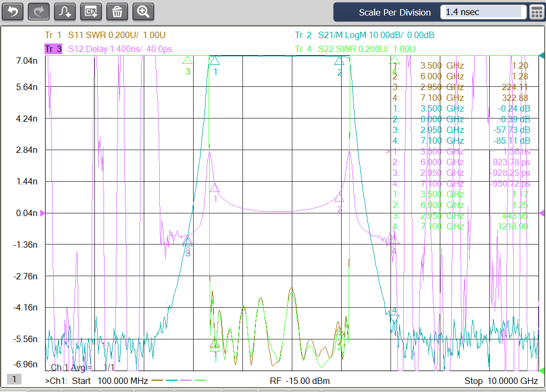Click the add channel icon

click(91, 12)
